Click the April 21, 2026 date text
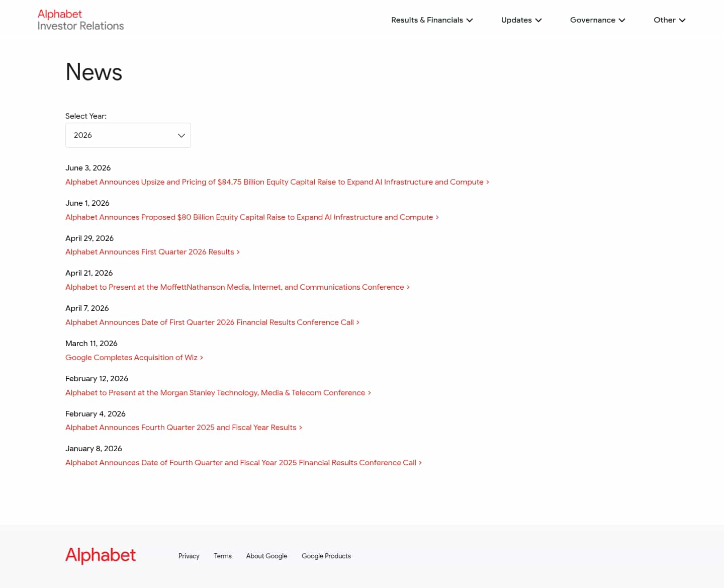This screenshot has width=724, height=588. tap(89, 273)
